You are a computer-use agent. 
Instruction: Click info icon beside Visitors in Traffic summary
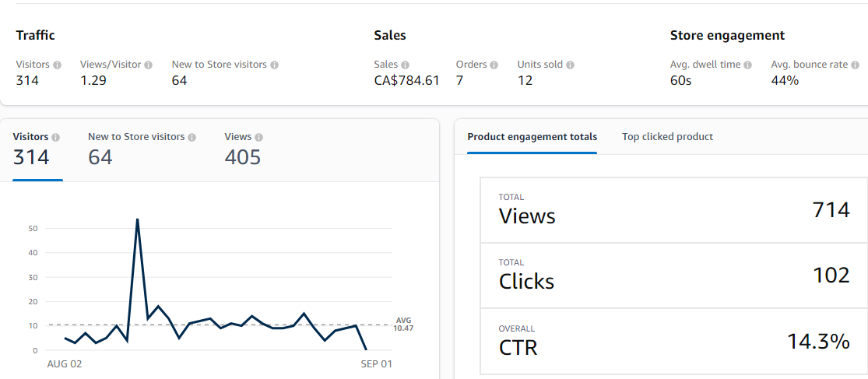tap(58, 65)
